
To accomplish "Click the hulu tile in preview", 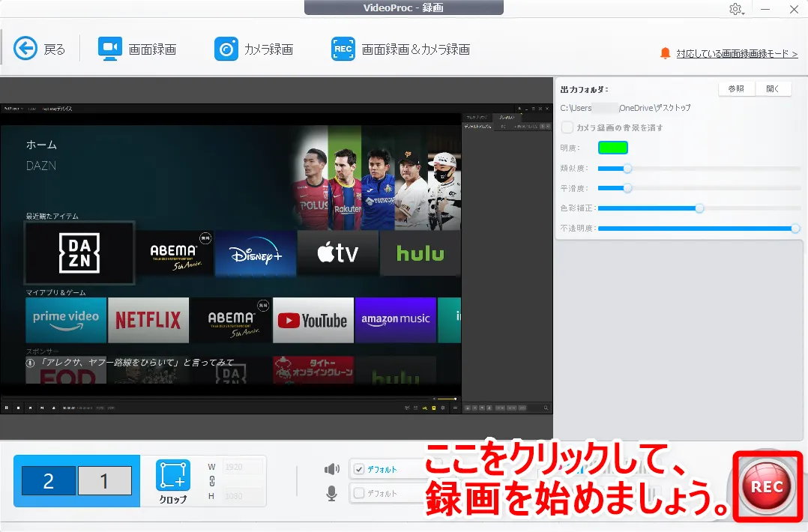I will [x=420, y=253].
